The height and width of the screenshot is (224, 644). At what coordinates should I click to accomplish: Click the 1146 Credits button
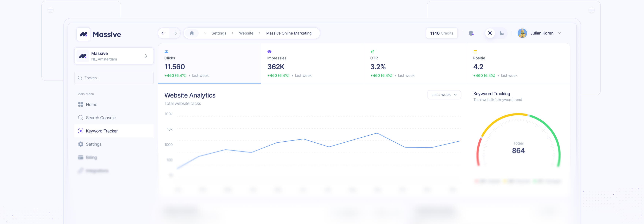coord(442,33)
